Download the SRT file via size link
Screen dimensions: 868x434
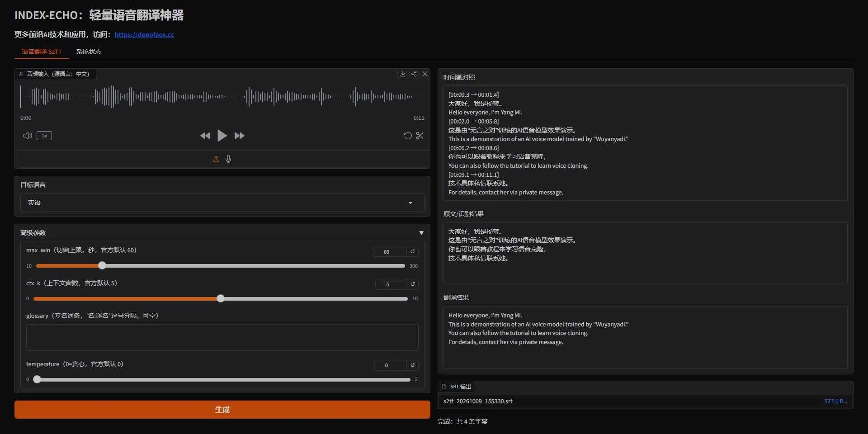[835, 401]
